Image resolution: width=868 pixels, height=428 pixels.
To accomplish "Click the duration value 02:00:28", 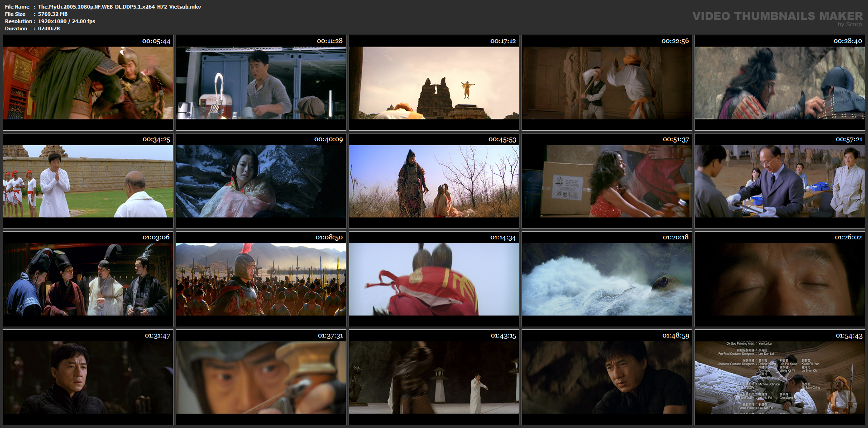I will pos(49,29).
